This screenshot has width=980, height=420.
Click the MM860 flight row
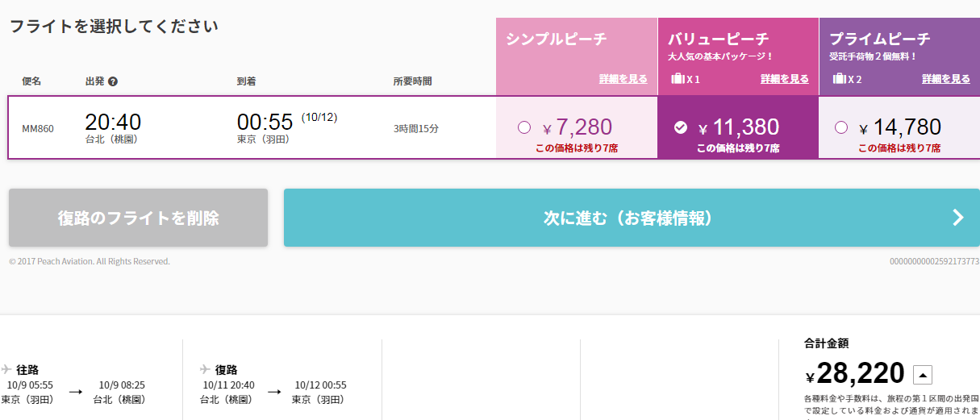pos(252,127)
